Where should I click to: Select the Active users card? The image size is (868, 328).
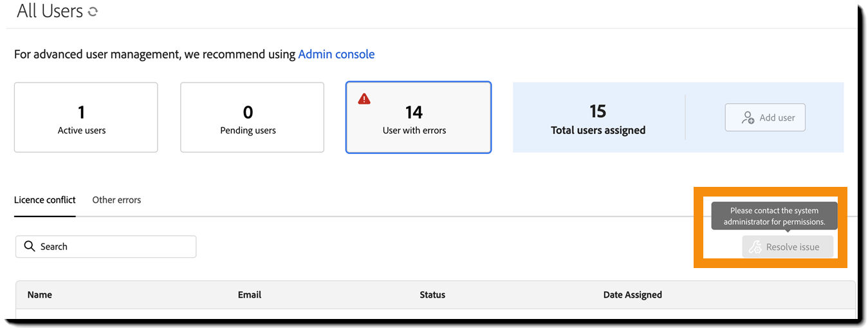point(86,117)
